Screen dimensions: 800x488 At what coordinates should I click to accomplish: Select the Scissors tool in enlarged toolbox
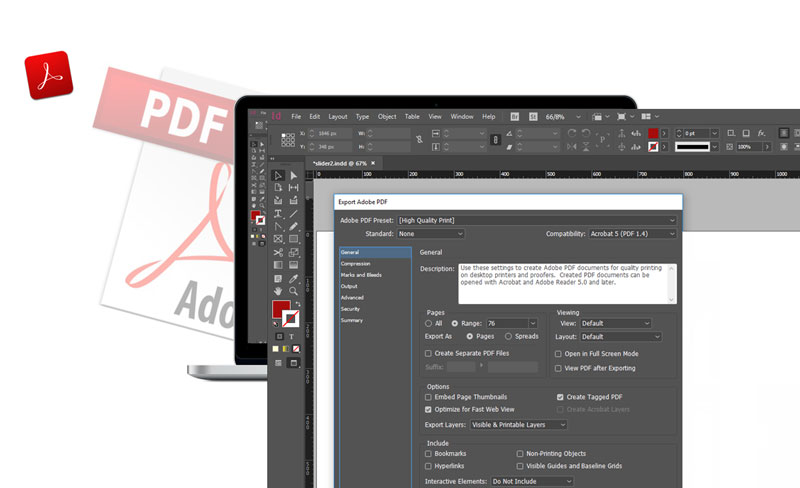pyautogui.click(x=278, y=252)
